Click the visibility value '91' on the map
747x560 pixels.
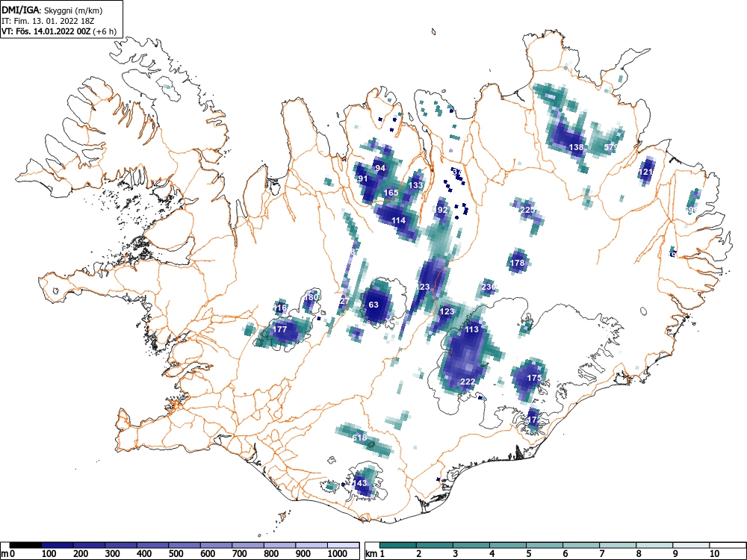[363, 179]
